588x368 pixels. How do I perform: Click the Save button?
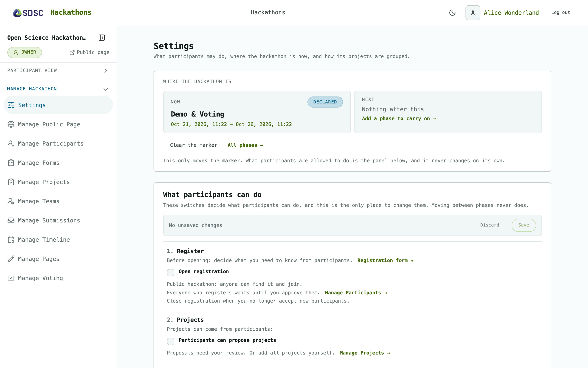(524, 225)
